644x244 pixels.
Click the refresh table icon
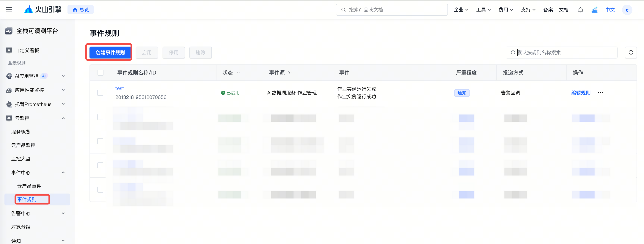coord(631,53)
